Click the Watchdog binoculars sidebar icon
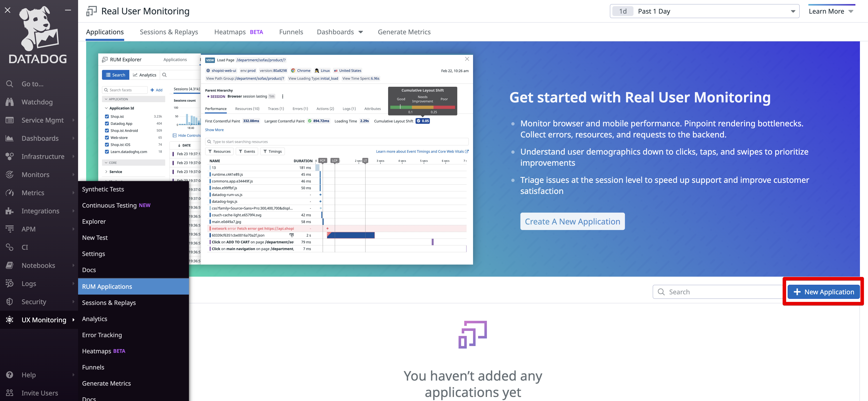The height and width of the screenshot is (401, 868). tap(10, 102)
